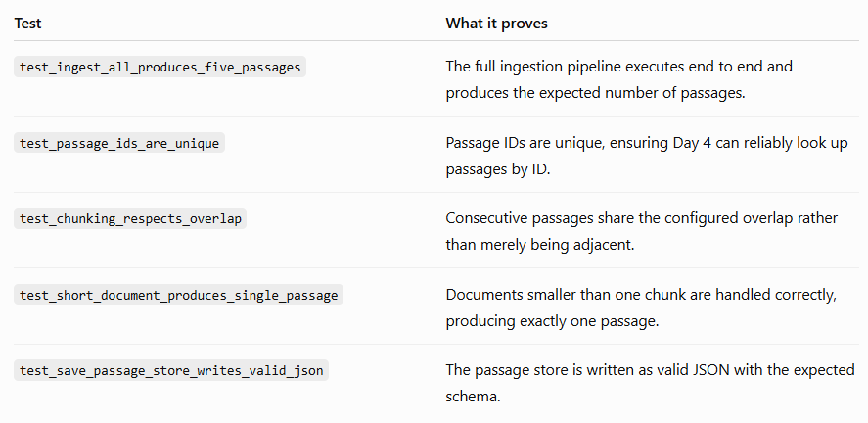868x423 pixels.
Task: Click the word "schema." in last row
Action: click(473, 397)
